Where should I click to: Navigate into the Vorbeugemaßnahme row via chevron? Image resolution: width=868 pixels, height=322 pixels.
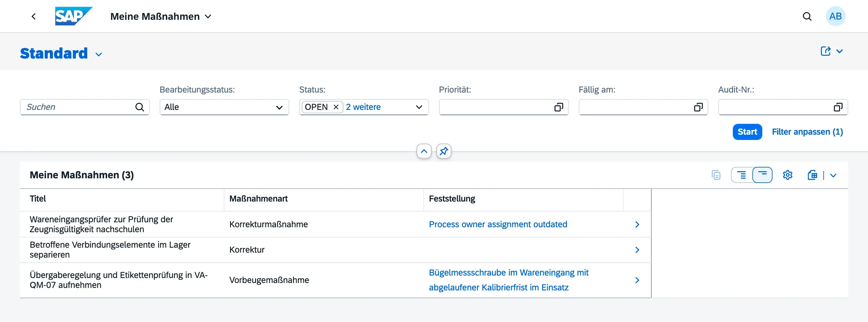click(637, 280)
